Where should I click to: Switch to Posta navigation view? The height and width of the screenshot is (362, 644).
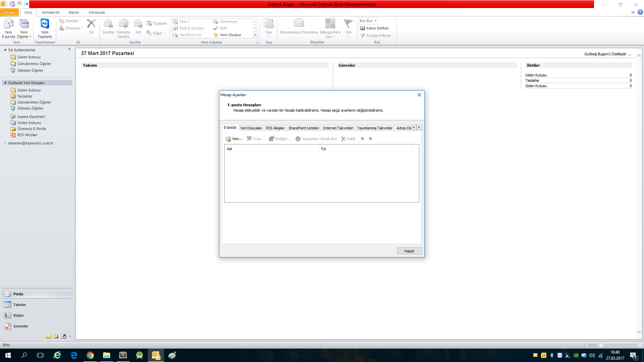[37, 294]
